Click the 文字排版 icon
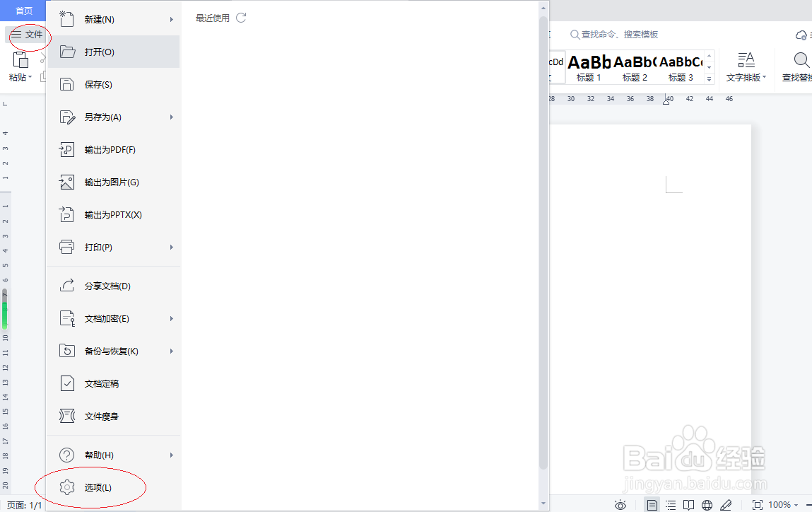Image resolution: width=812 pixels, height=512 pixels. coord(746,60)
